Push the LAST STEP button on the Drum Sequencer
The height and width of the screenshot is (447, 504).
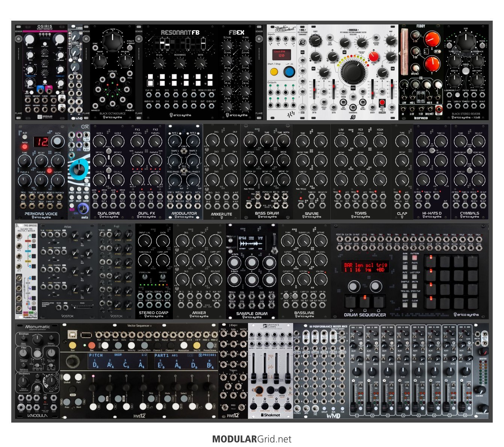pyautogui.click(x=414, y=277)
